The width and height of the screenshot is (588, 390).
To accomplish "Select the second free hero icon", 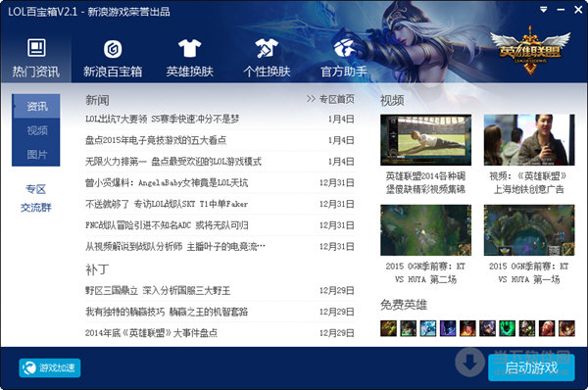I will [408, 328].
